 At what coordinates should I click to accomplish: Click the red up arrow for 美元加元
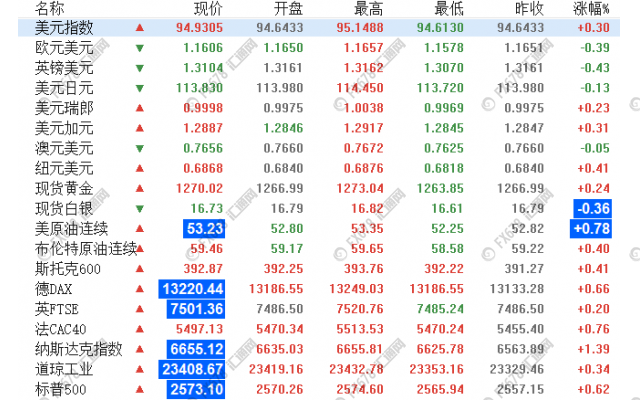click(x=140, y=128)
